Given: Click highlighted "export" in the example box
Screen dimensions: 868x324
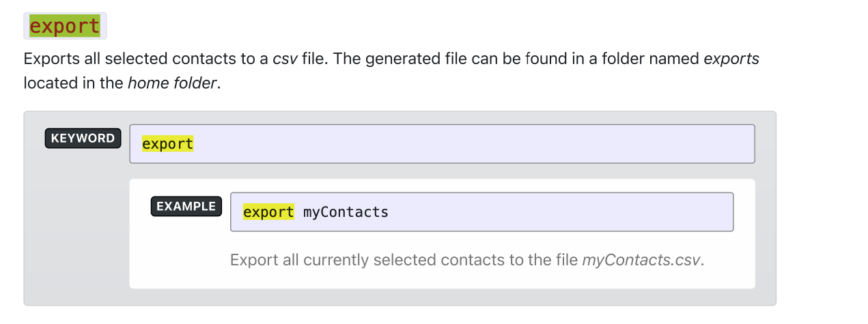Looking at the screenshot, I should (268, 212).
